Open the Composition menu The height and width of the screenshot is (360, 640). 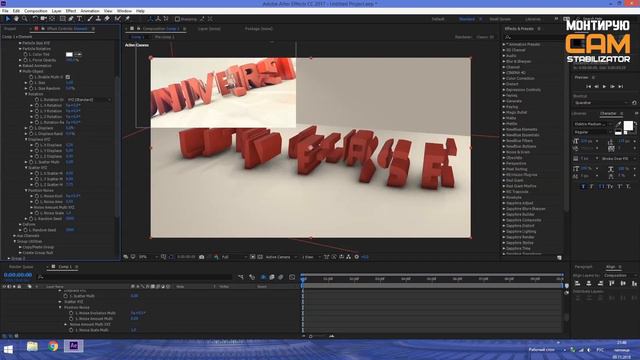tap(36, 11)
